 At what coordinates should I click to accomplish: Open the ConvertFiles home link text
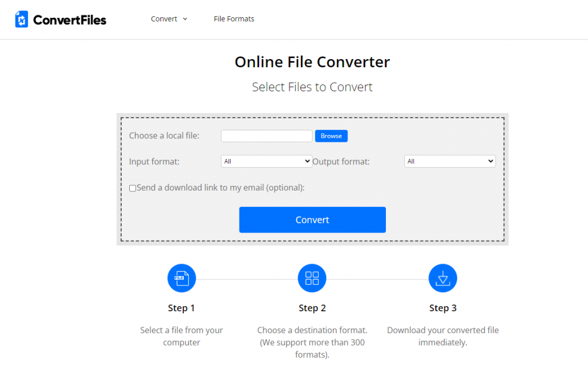69,20
